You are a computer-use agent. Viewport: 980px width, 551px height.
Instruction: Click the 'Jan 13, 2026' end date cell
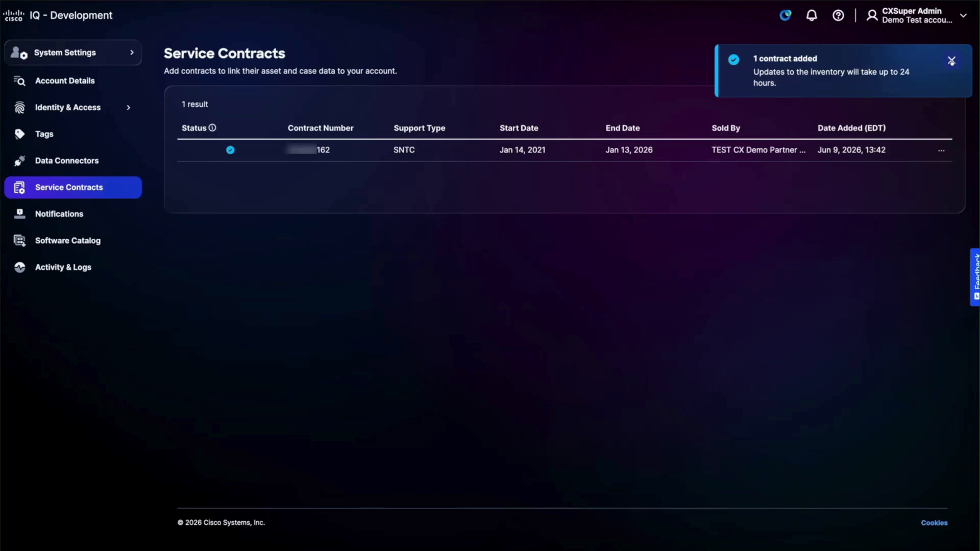click(x=629, y=150)
